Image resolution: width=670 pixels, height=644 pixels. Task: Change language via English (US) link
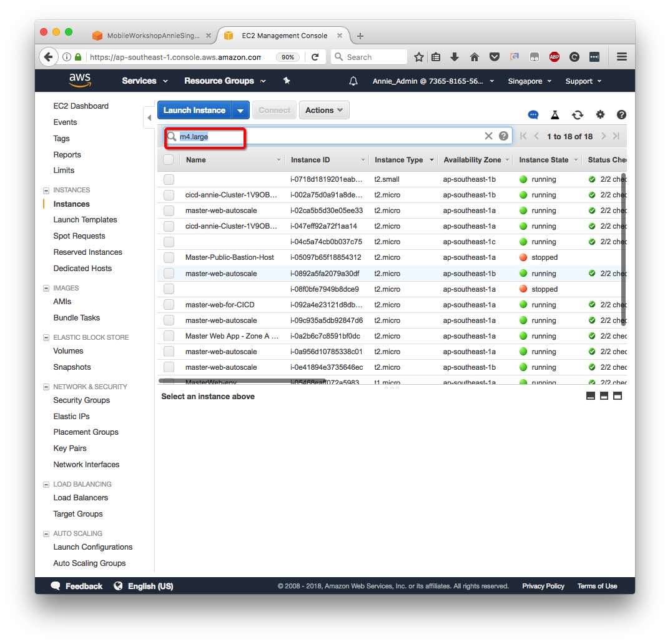(x=144, y=587)
